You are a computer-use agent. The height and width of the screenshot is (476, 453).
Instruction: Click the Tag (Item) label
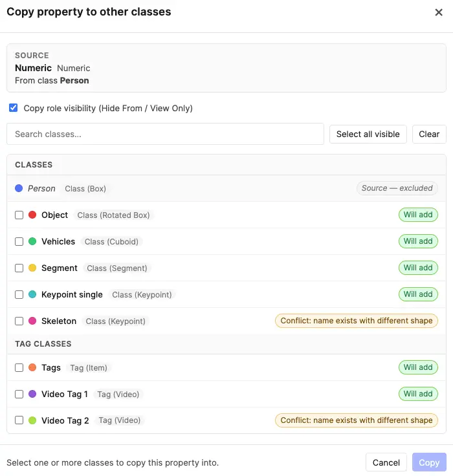pyautogui.click(x=89, y=368)
